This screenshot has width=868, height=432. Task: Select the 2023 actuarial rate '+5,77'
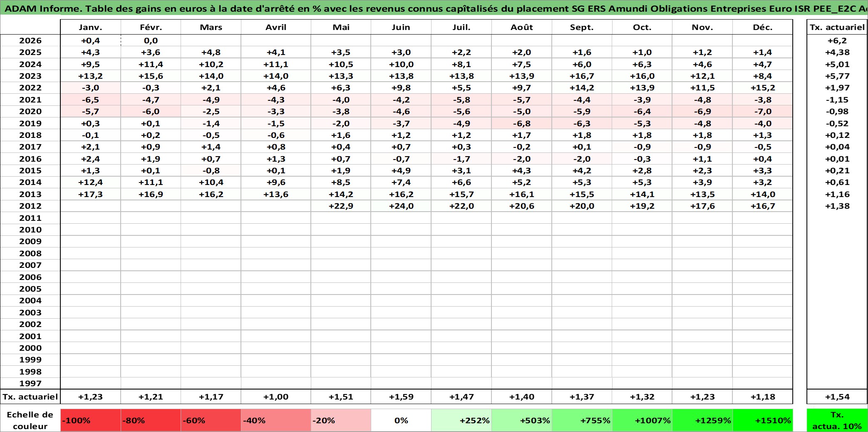point(837,76)
